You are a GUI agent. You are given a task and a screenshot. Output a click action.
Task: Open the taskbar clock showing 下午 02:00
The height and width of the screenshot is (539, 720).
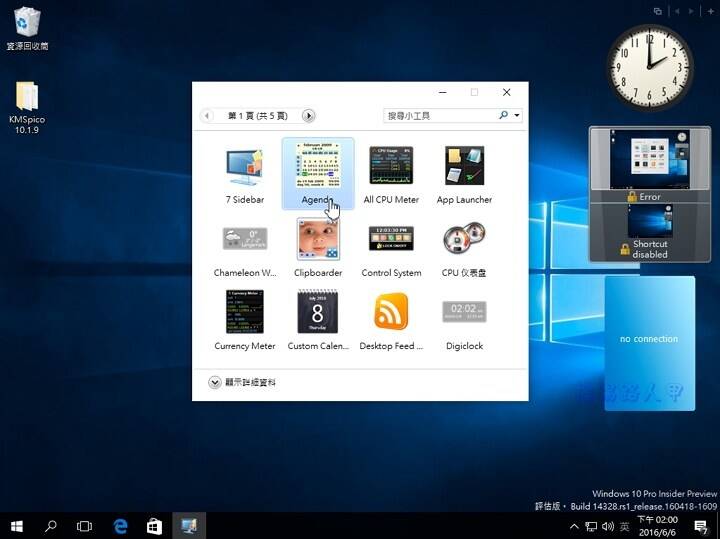[x=657, y=526]
